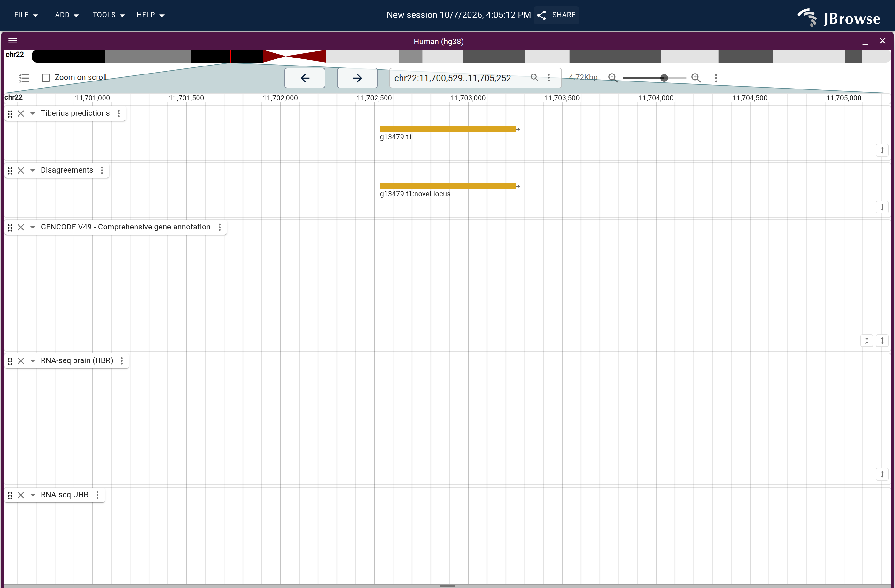Viewport: 895px width, 588px height.
Task: Open the ADD menu
Action: pos(66,15)
